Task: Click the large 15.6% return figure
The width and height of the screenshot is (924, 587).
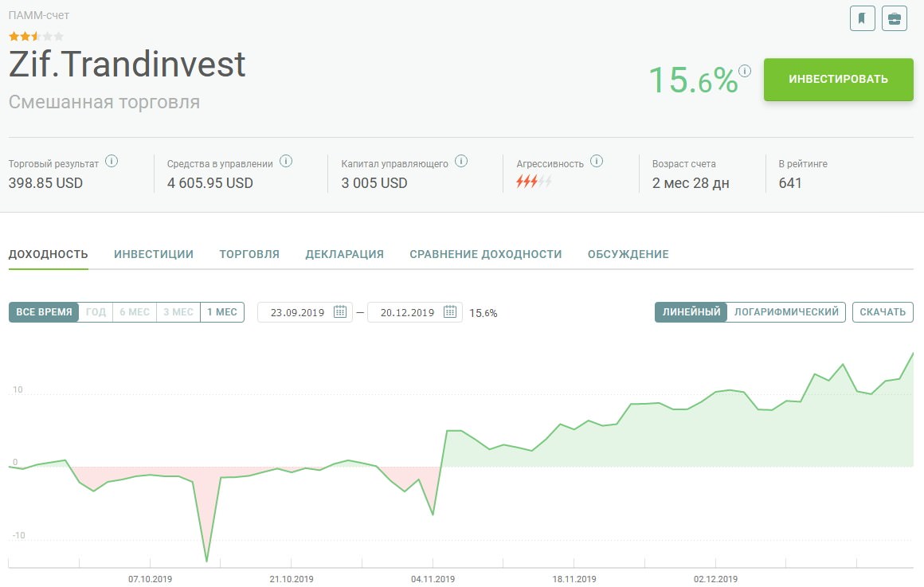Action: 693,80
